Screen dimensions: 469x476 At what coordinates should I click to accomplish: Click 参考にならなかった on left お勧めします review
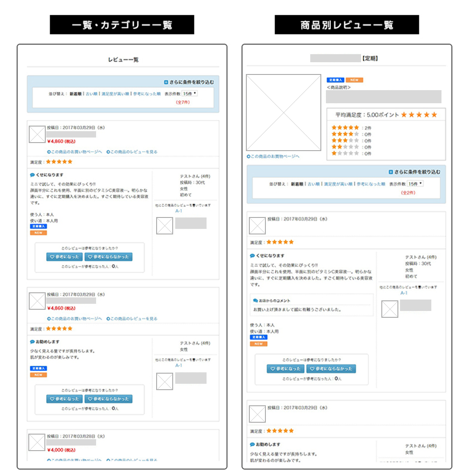[x=108, y=399]
